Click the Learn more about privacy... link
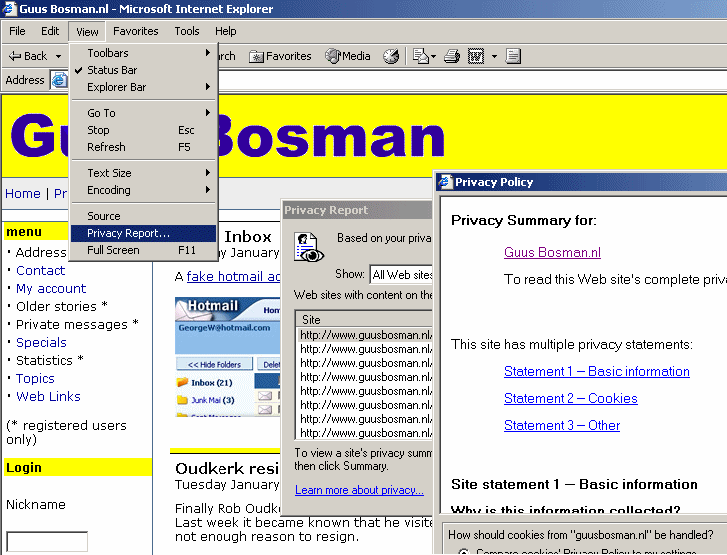This screenshot has width=727, height=555. coord(359,490)
